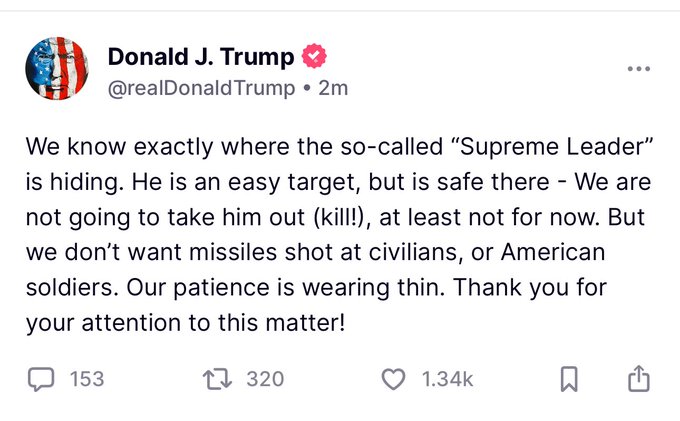
Task: Click the share upload icon
Action: click(x=638, y=379)
